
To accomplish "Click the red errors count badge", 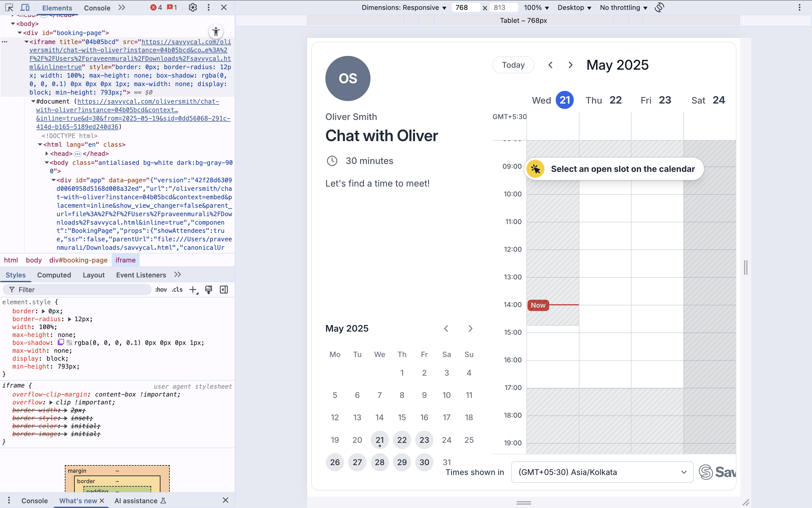I will point(156,7).
